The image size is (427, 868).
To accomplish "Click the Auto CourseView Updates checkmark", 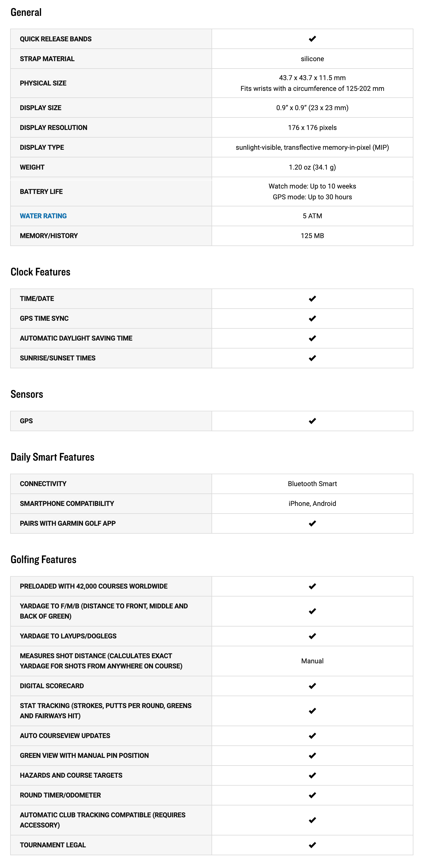I will coord(312,736).
